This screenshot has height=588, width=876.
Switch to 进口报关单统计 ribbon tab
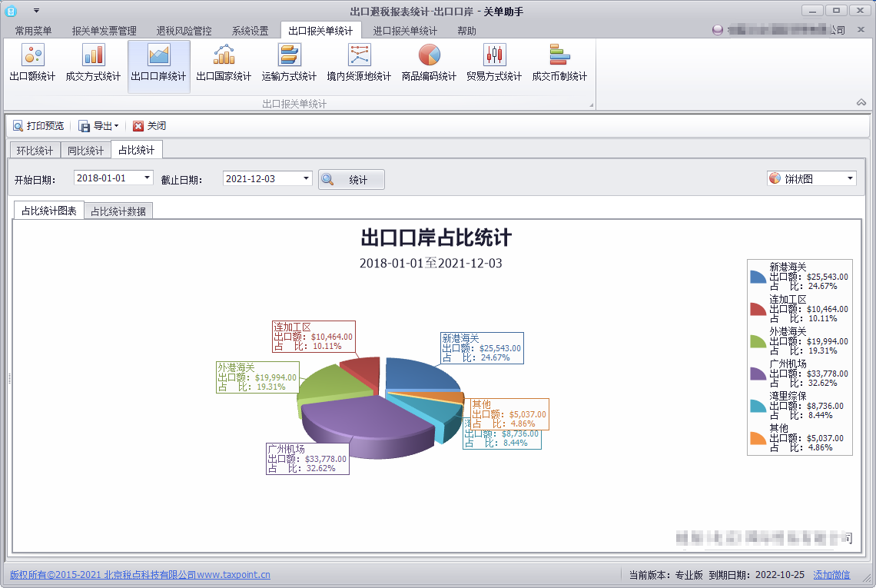coord(405,31)
